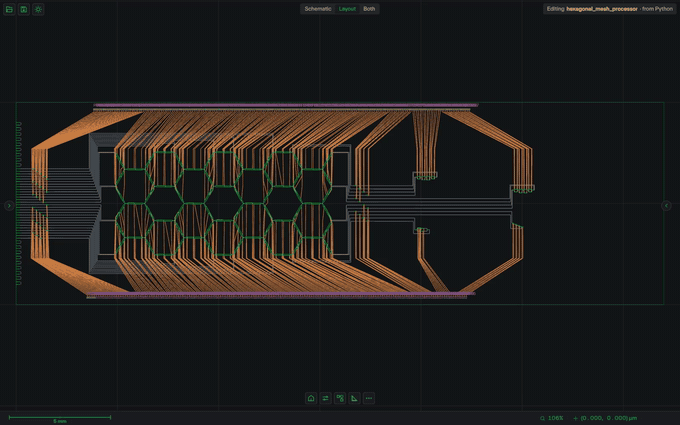Open the more options ellipsis icon

point(369,398)
